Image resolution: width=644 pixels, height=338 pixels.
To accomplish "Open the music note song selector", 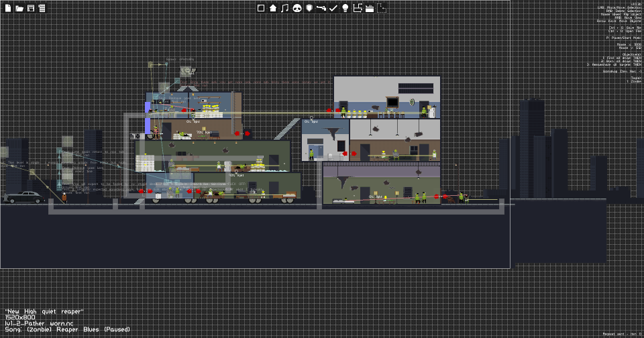I will 284,8.
